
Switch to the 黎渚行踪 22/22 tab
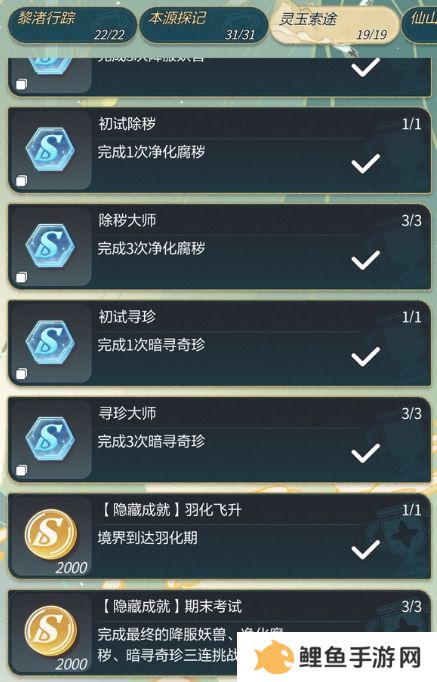point(72,25)
